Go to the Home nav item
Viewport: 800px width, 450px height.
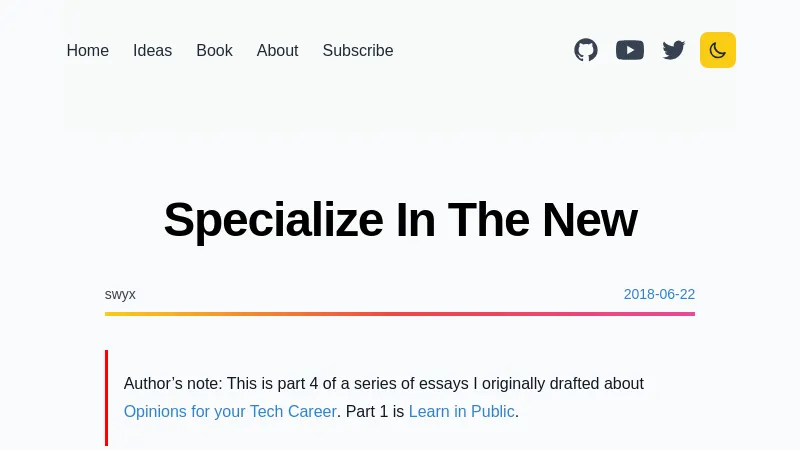point(88,51)
